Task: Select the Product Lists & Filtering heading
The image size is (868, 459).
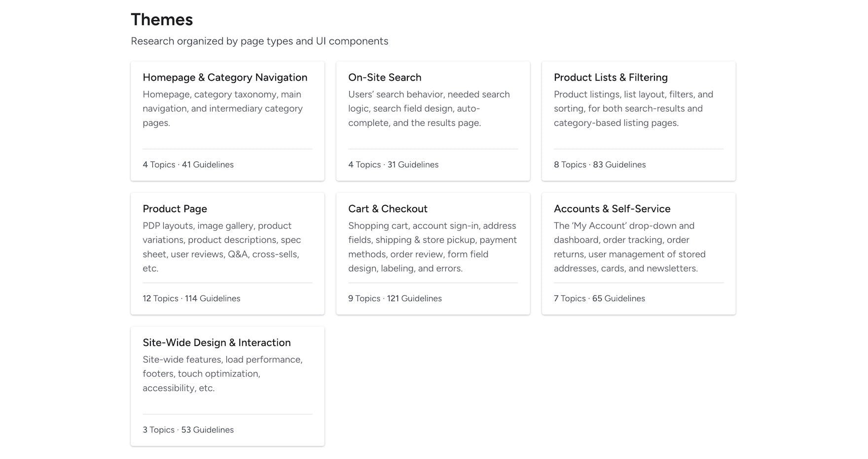Action: pyautogui.click(x=611, y=77)
